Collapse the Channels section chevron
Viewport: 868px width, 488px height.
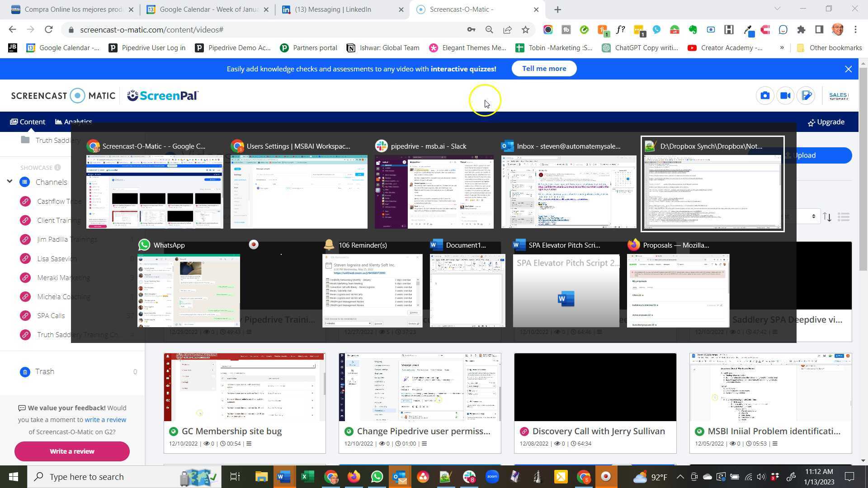pos(9,182)
